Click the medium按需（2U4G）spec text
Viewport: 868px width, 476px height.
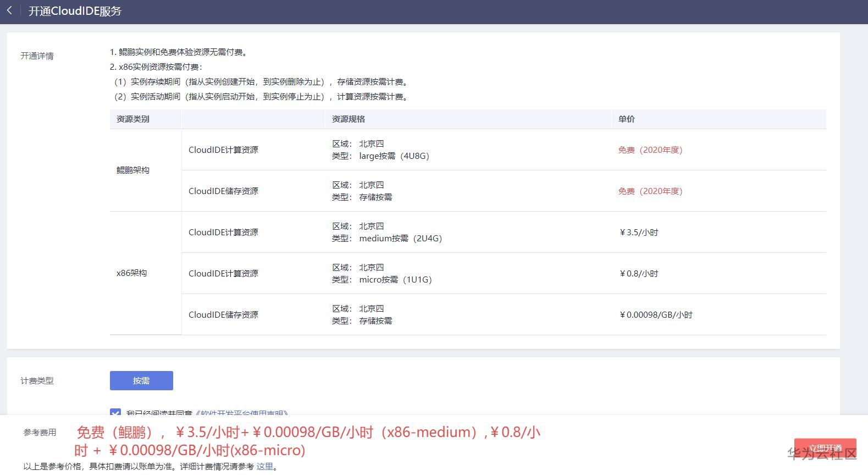(401, 238)
